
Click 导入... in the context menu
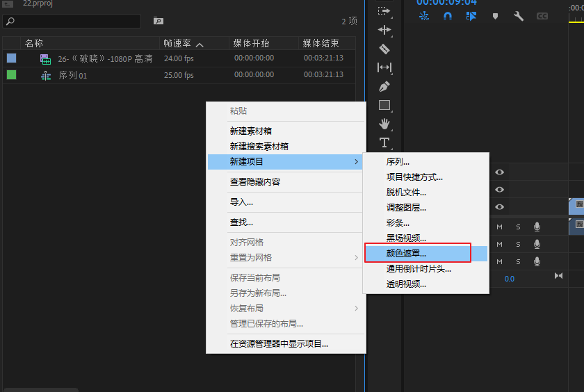point(241,202)
